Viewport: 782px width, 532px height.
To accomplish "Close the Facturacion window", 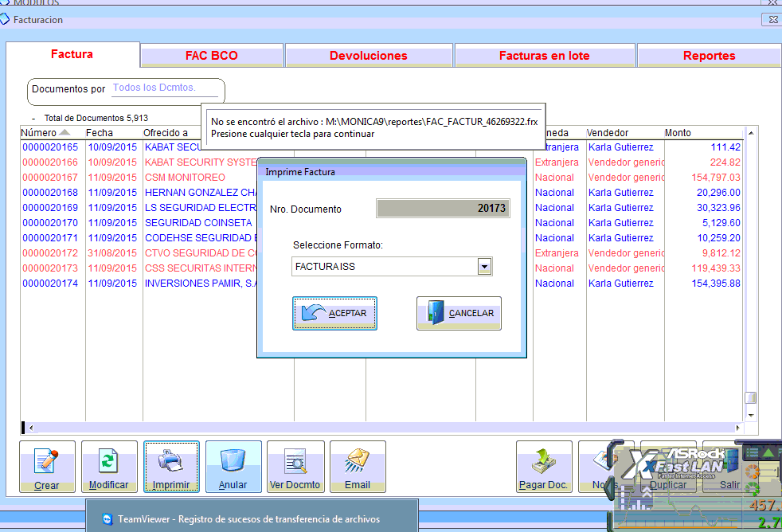I will pos(772,20).
